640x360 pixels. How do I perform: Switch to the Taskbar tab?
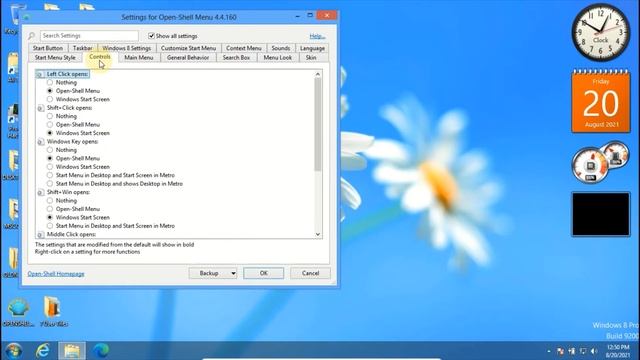click(82, 48)
